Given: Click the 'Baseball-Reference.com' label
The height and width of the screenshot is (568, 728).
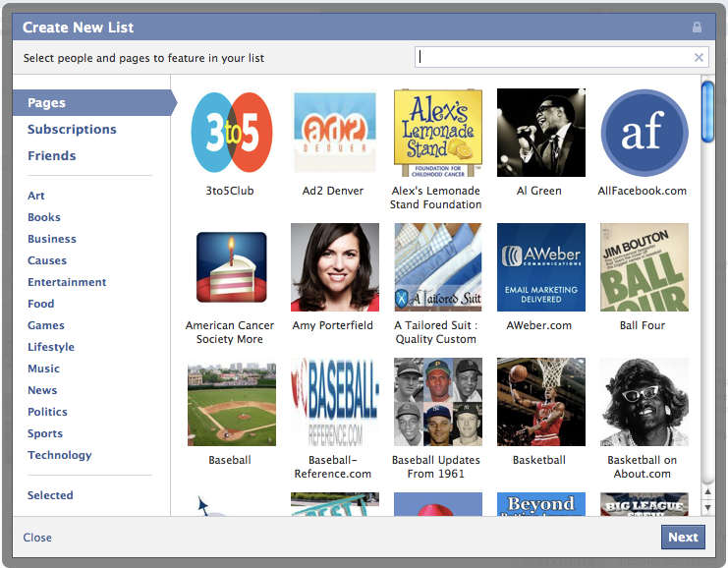Looking at the screenshot, I should point(333,467).
